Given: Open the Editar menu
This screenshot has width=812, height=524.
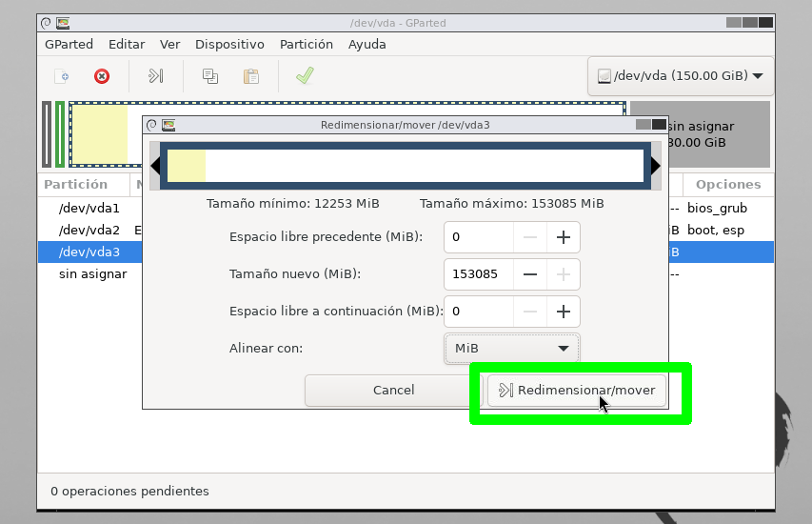Looking at the screenshot, I should click(x=127, y=44).
